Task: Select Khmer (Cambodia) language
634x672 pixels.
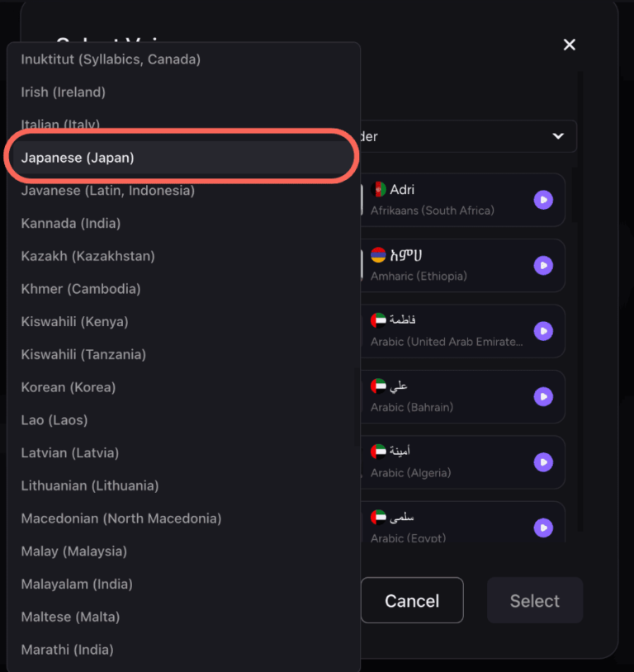Action: pos(81,289)
